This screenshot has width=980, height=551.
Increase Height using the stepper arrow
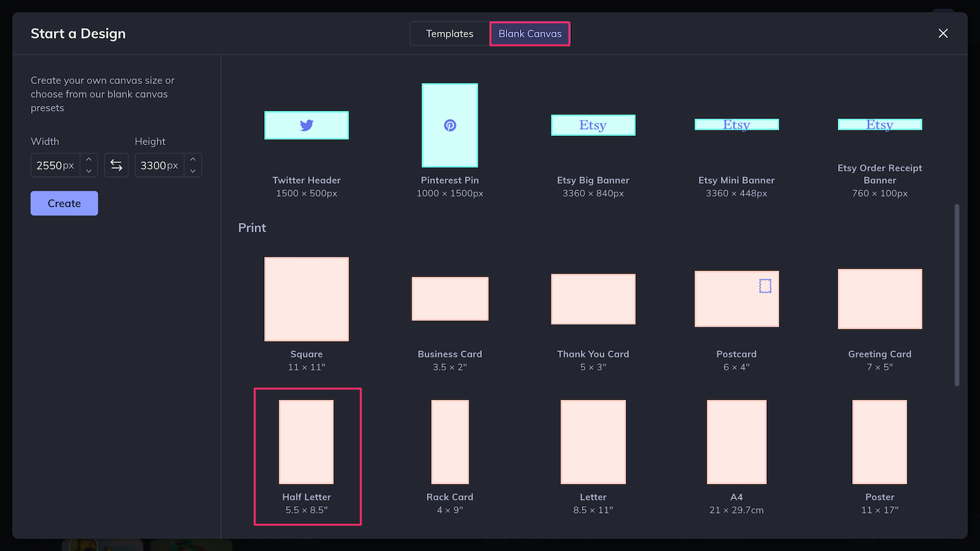point(193,160)
